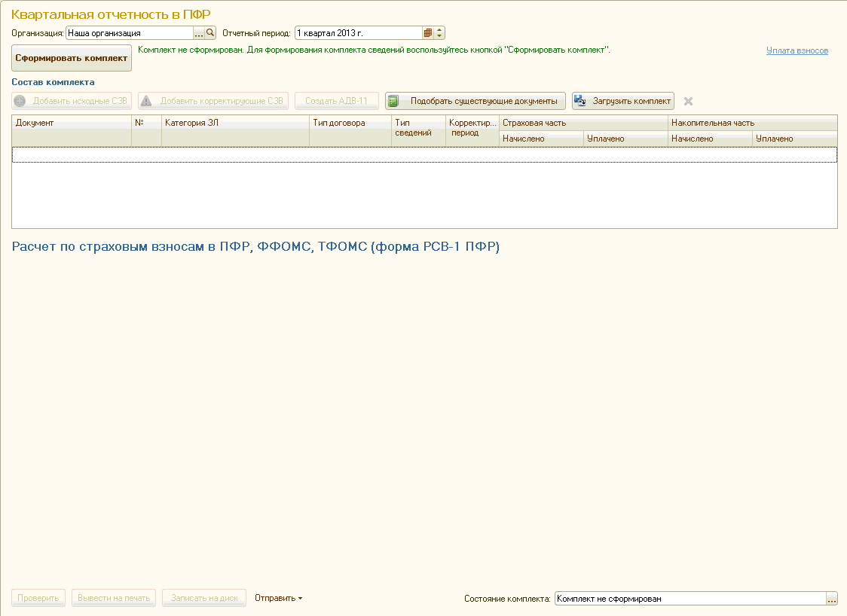
Task: Expand the Отправить dropdown menu
Action: pos(278,598)
